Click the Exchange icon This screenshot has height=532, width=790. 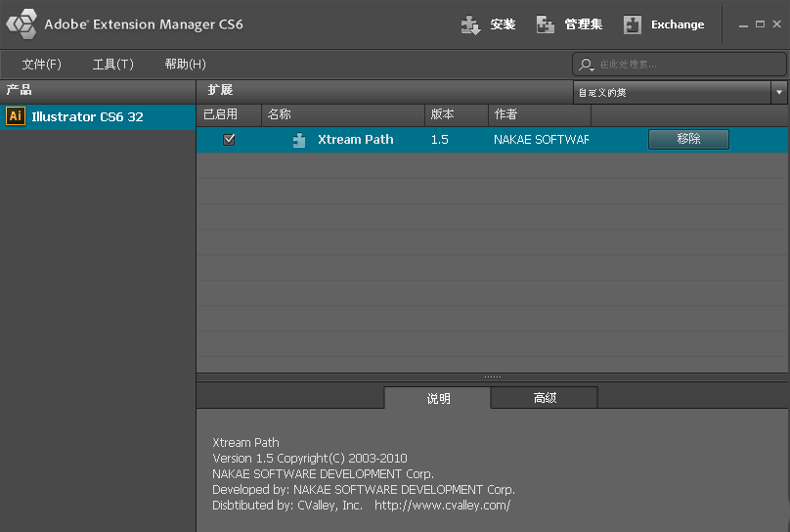point(633,24)
